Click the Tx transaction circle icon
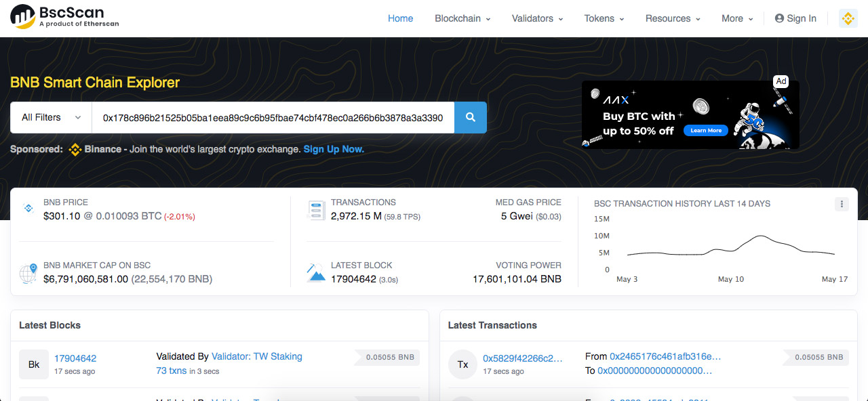Viewport: 868px width, 401px height. click(463, 364)
